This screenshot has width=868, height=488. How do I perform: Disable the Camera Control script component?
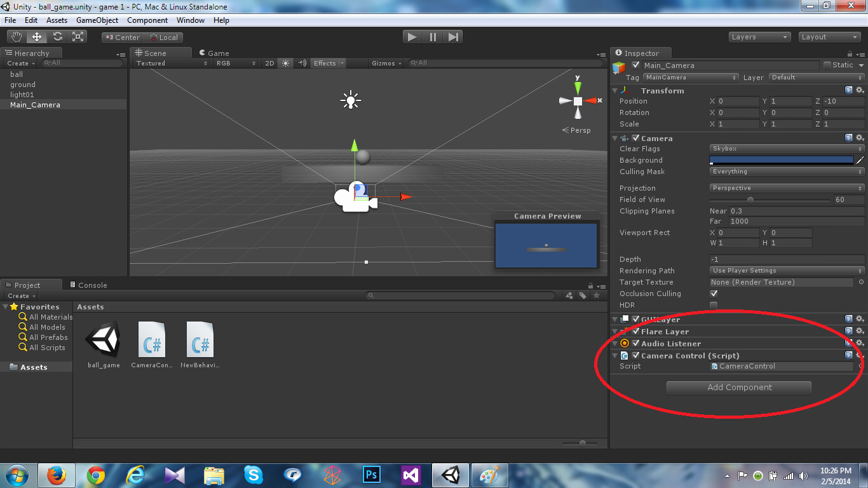click(635, 355)
